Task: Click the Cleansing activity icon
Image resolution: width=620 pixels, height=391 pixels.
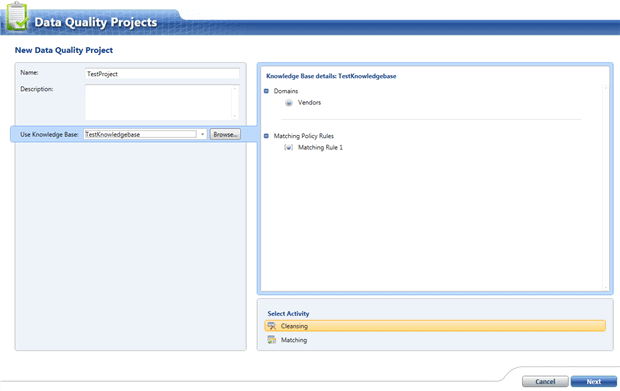Action: [x=272, y=326]
